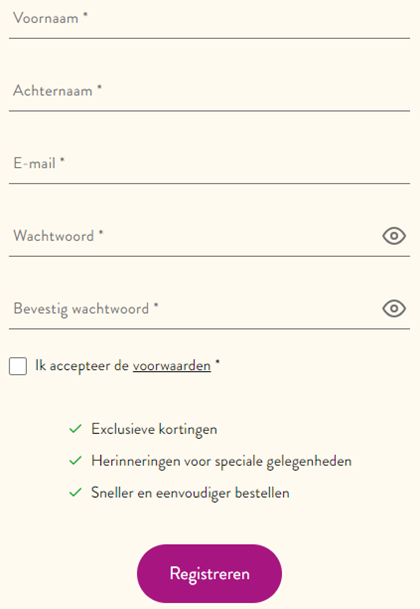Image resolution: width=420 pixels, height=609 pixels.
Task: Place the cursor in the Wachtwoord field
Action: click(194, 238)
